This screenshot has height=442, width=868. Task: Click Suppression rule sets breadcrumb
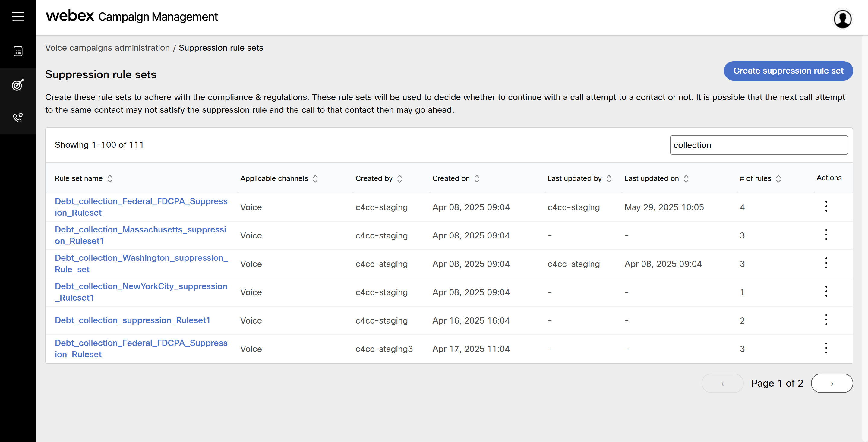[221, 48]
